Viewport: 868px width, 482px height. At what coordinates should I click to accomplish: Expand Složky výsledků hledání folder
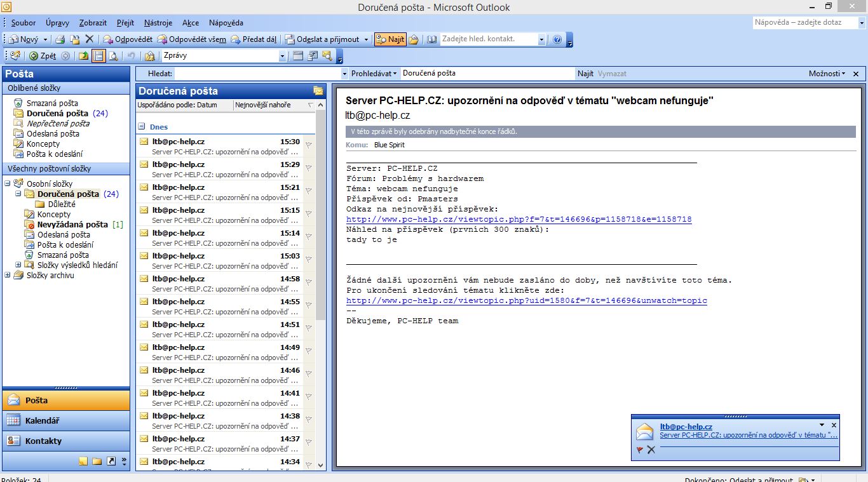point(18,265)
